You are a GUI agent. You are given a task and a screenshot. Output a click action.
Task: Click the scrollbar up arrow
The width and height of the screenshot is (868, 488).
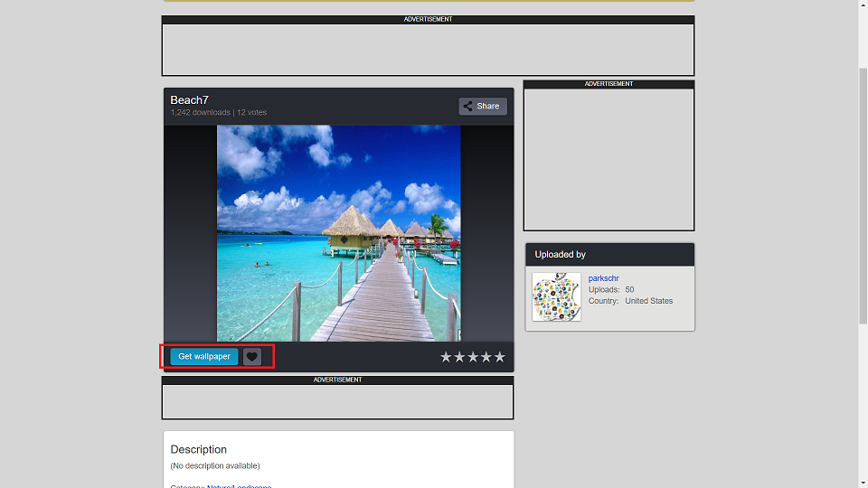pyautogui.click(x=863, y=5)
